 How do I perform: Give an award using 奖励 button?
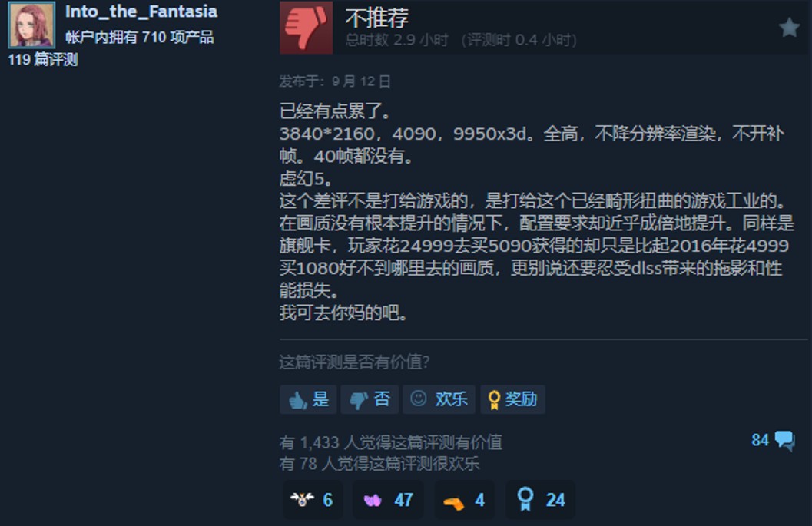tap(512, 399)
